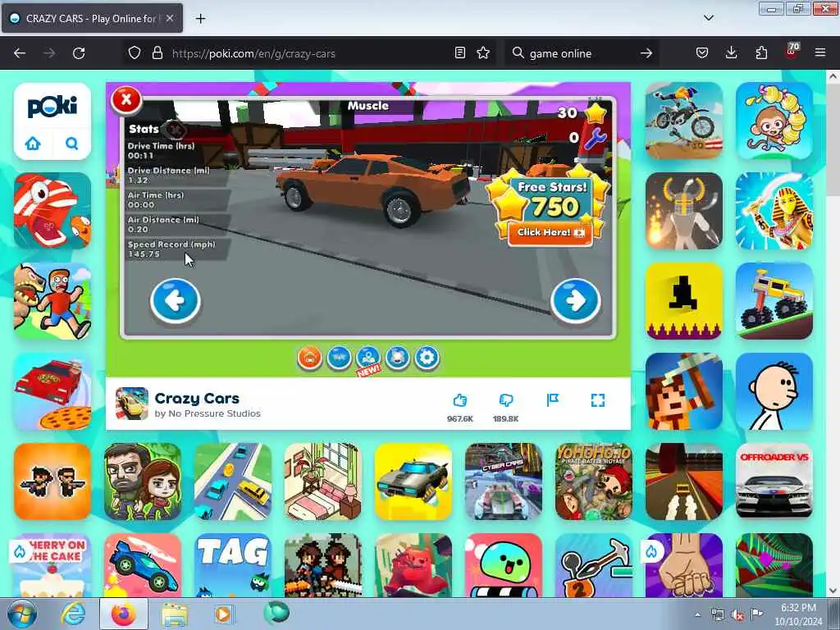Open the red car pizza game

[52, 391]
